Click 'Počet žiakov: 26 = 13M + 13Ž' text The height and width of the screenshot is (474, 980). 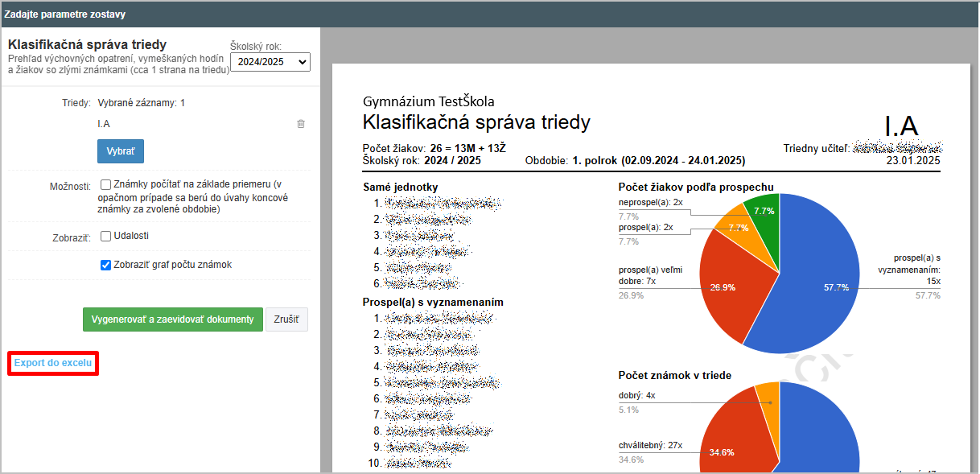[x=434, y=148]
